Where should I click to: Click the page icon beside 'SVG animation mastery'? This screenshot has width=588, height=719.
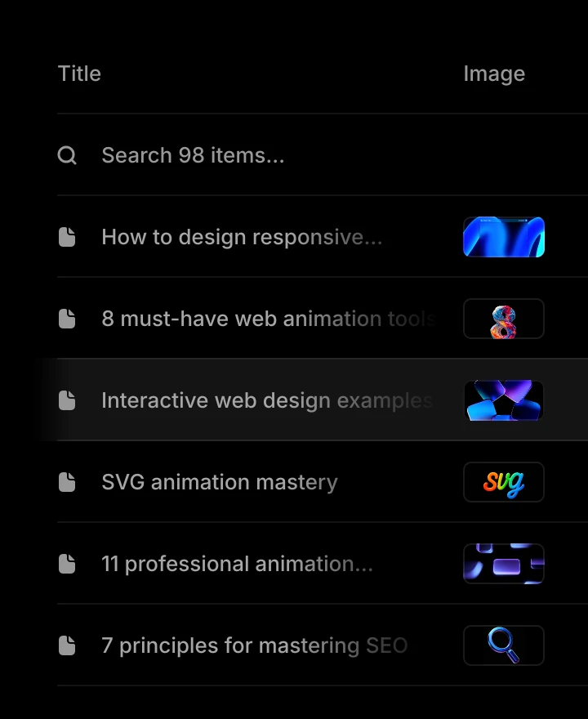(x=67, y=482)
